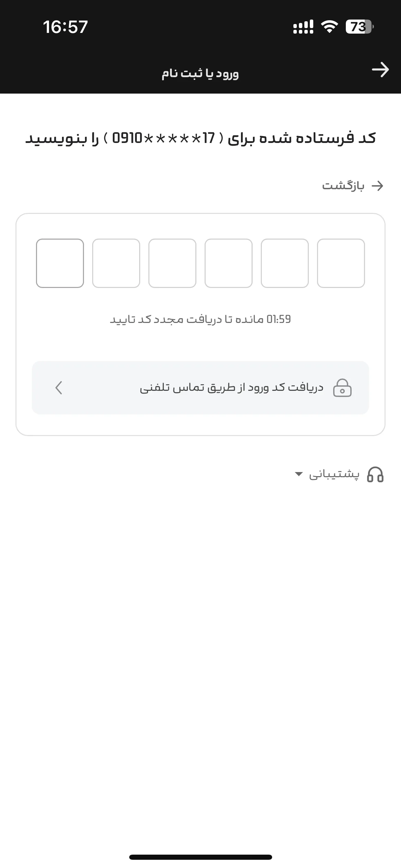Select the fourth code digit box from left

click(x=229, y=263)
